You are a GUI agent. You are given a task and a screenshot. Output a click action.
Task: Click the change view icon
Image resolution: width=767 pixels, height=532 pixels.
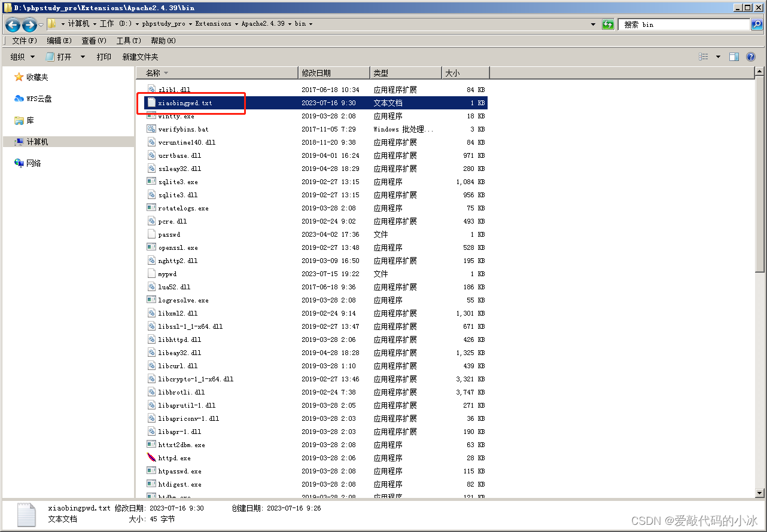tap(704, 57)
